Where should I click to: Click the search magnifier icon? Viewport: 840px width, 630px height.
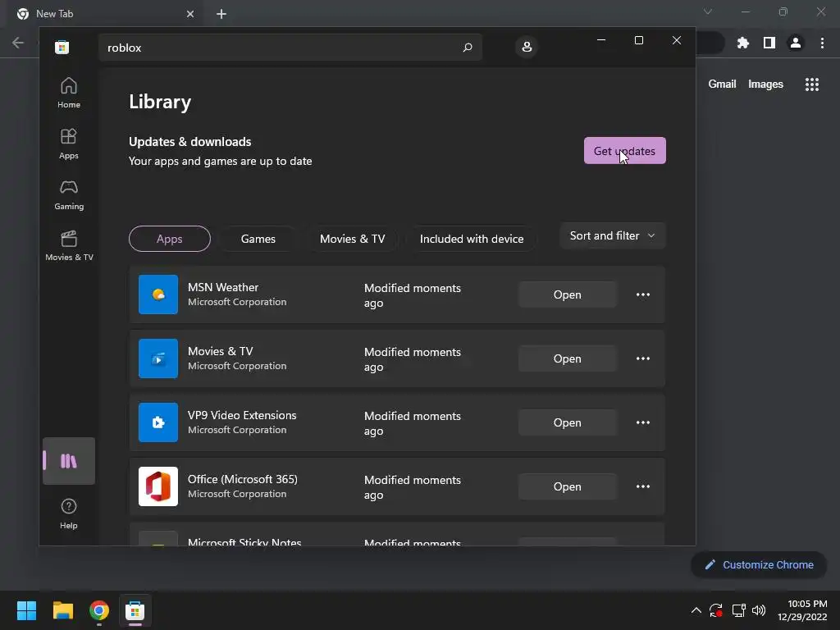point(467,47)
